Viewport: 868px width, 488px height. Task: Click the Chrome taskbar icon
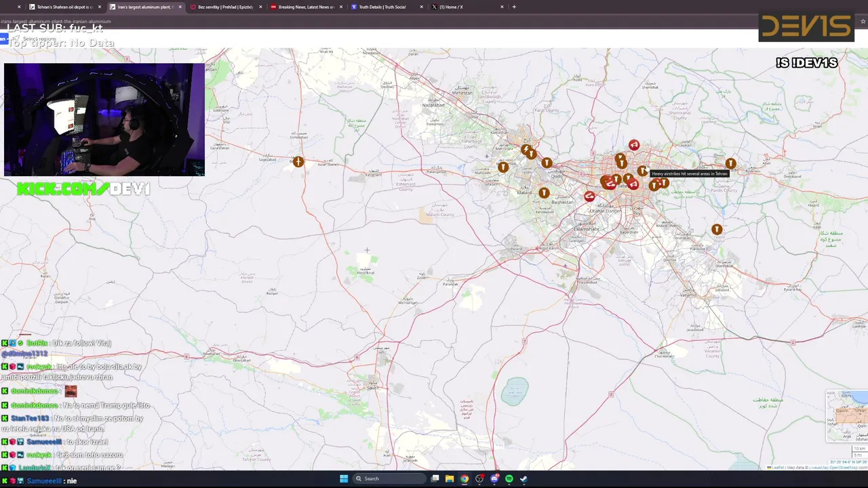pyautogui.click(x=464, y=479)
